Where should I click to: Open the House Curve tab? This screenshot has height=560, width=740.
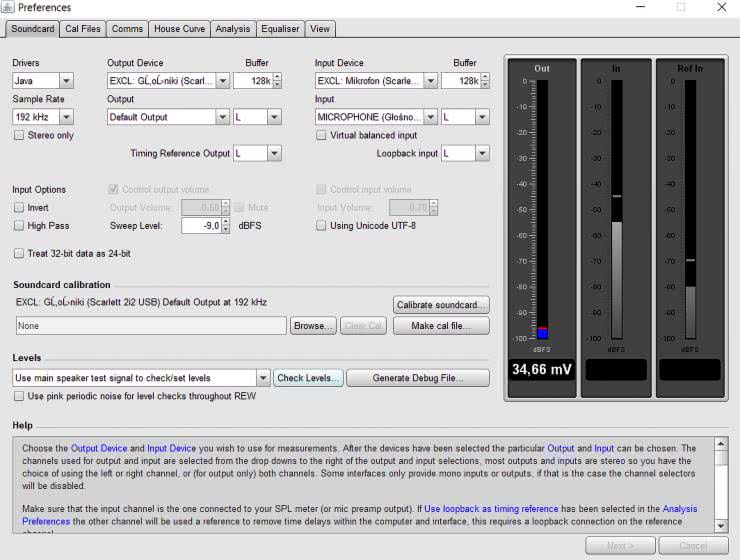[179, 29]
